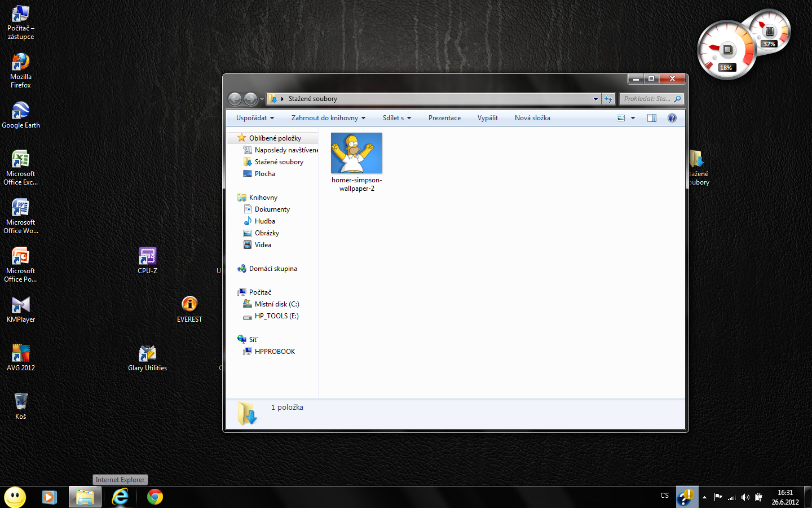Open Mozilla Firefox desktop shortcut
812x508 pixels.
click(20, 70)
